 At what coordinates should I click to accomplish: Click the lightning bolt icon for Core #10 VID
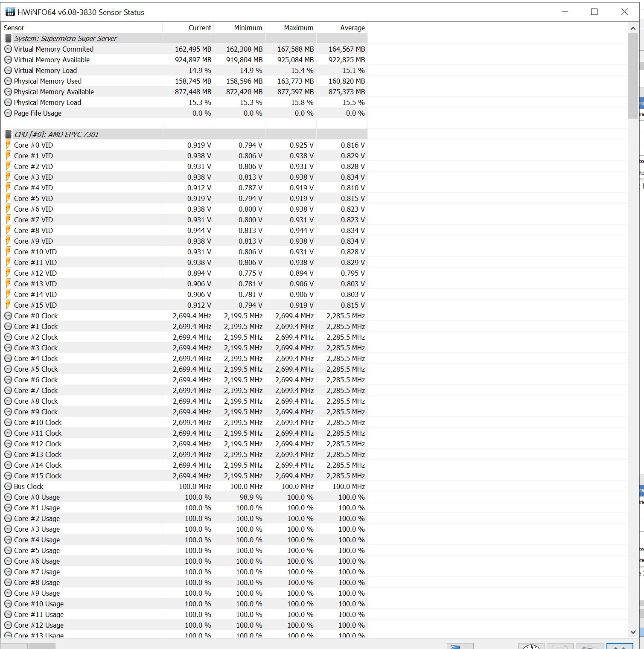[x=8, y=251]
